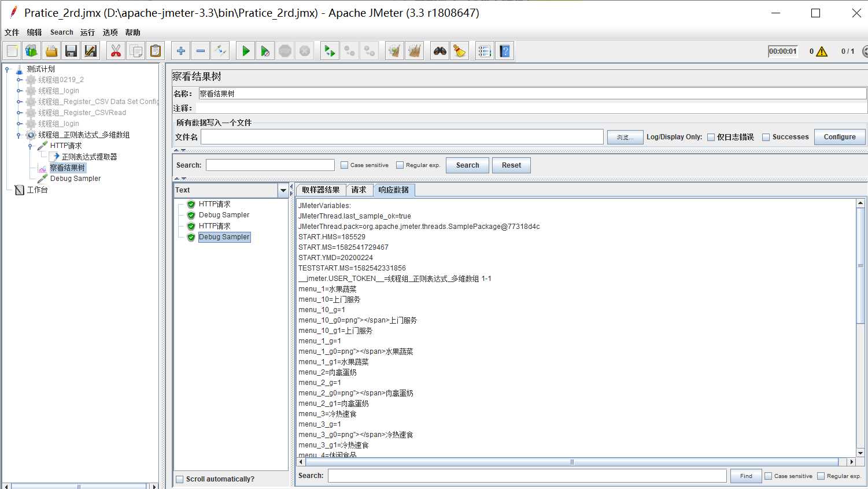
Task: Collapse the 测试计划 tree node
Action: coord(7,69)
